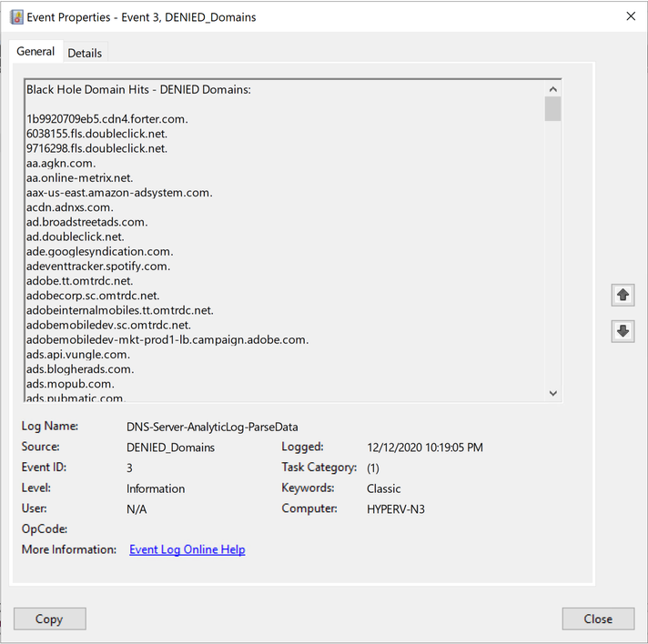
Task: Click the line aa.online-metrix.net.
Action: click(80, 178)
